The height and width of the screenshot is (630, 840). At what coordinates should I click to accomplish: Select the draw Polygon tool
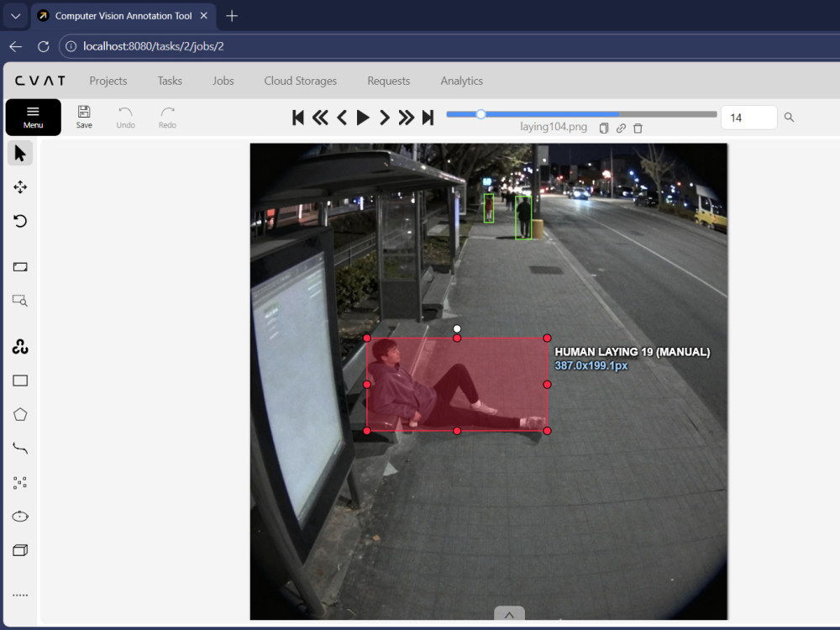pos(20,415)
